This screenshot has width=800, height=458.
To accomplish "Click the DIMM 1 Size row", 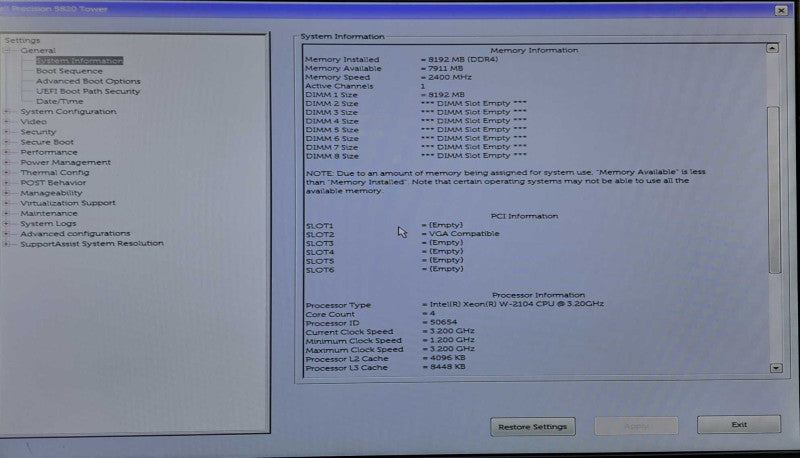I will tap(385, 95).
